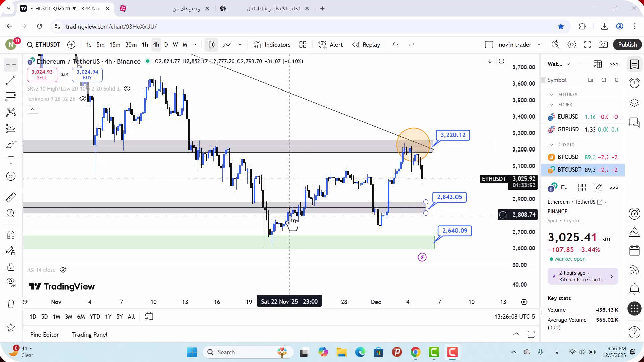Viewport: 644px width, 362px height.
Task: Select the D daily timeframe
Action: [x=166, y=45]
